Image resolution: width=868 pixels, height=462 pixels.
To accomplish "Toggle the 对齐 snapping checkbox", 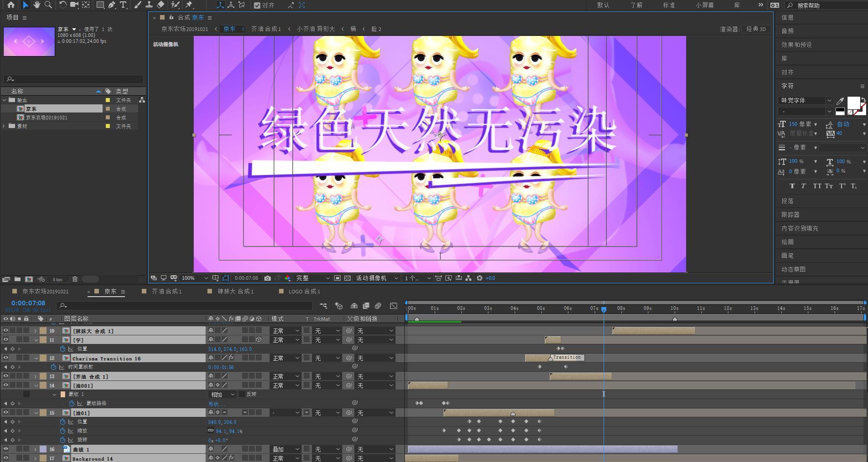I will pyautogui.click(x=257, y=5).
